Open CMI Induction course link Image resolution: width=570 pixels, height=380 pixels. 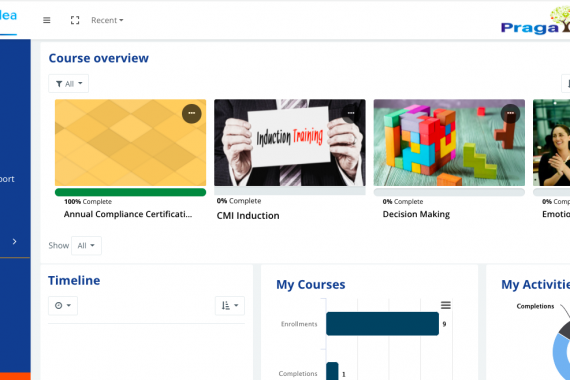point(248,216)
